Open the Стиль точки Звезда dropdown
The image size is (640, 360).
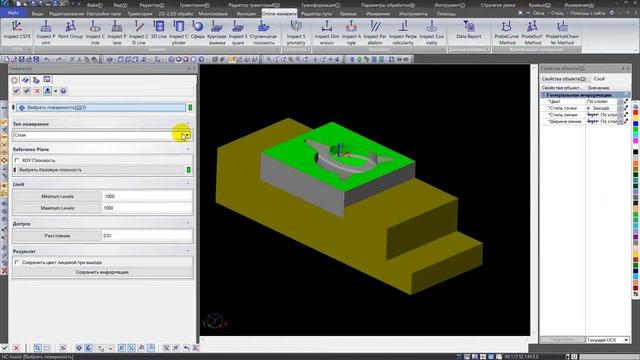point(620,108)
